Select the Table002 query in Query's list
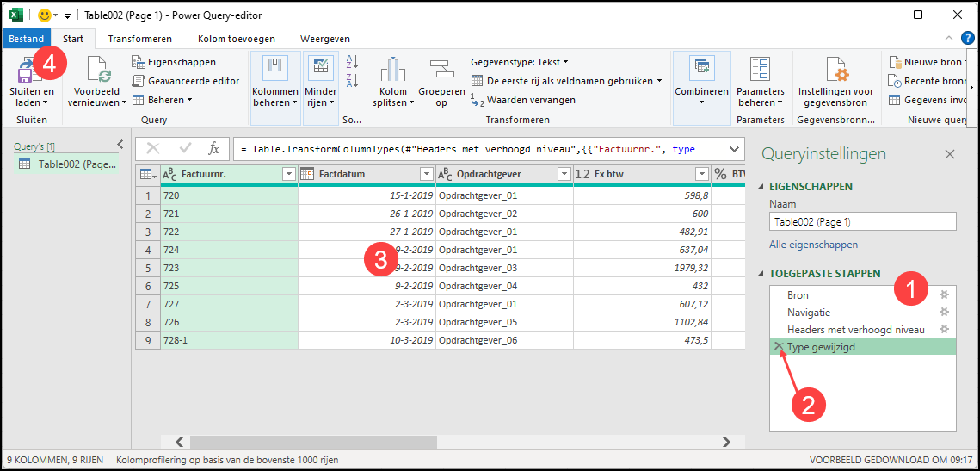This screenshot has height=471, width=980. coord(67,164)
